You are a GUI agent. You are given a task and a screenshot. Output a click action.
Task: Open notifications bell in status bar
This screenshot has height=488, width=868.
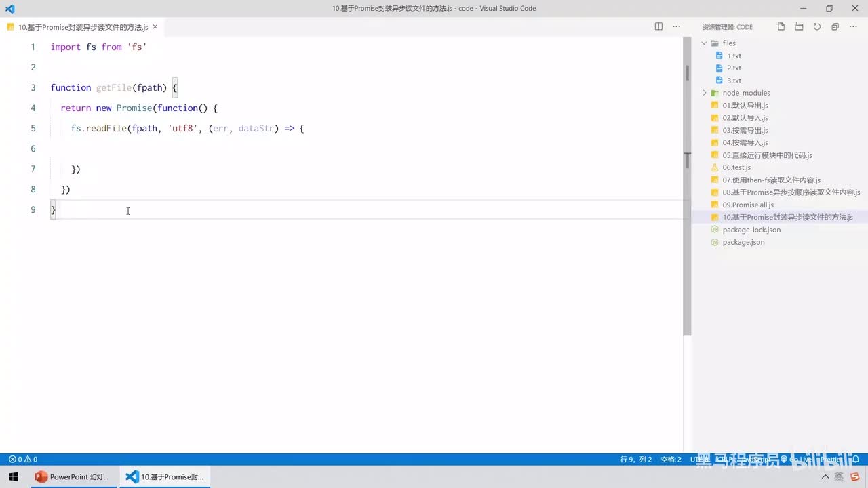pyautogui.click(x=856, y=459)
